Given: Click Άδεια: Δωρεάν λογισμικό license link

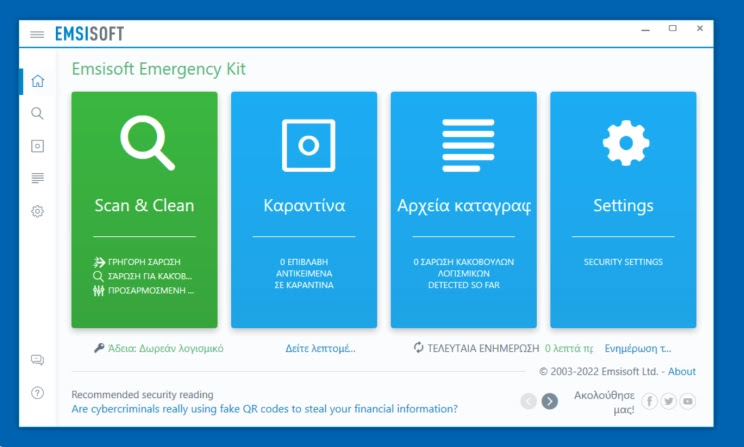Looking at the screenshot, I should [x=166, y=348].
